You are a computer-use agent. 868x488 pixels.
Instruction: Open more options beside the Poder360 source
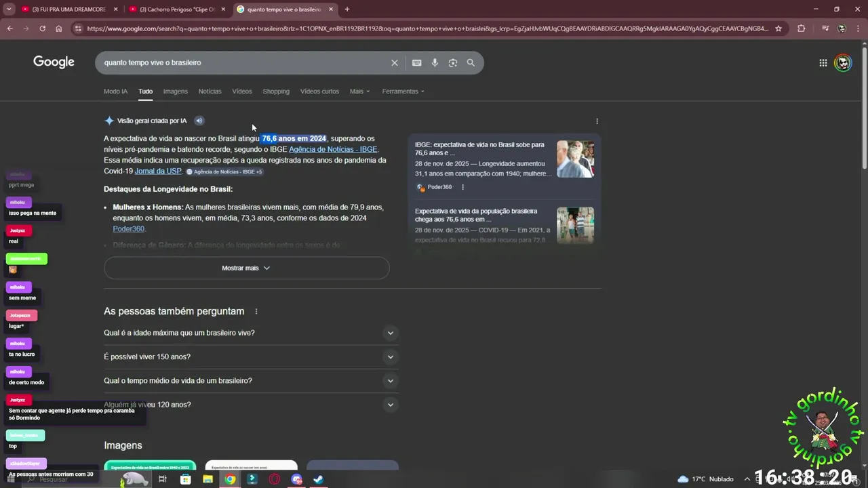pyautogui.click(x=463, y=187)
